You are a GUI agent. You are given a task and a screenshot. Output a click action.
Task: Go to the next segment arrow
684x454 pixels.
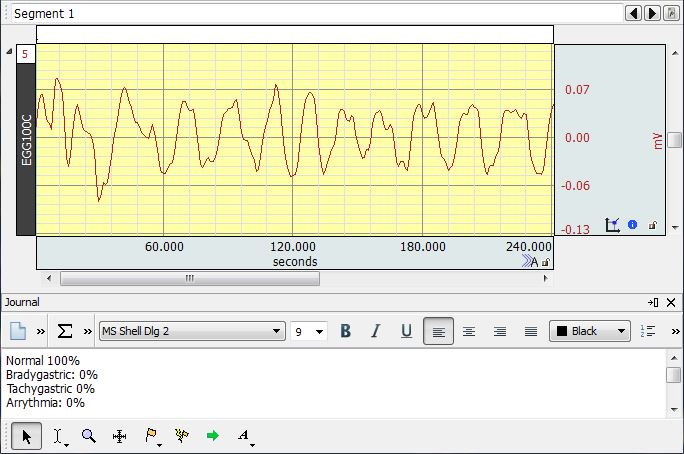(x=652, y=14)
